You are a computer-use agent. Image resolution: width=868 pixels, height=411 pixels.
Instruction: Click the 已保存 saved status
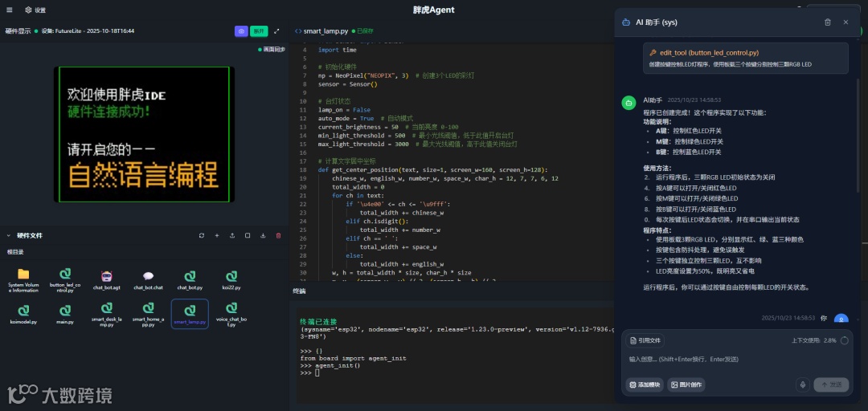(362, 31)
